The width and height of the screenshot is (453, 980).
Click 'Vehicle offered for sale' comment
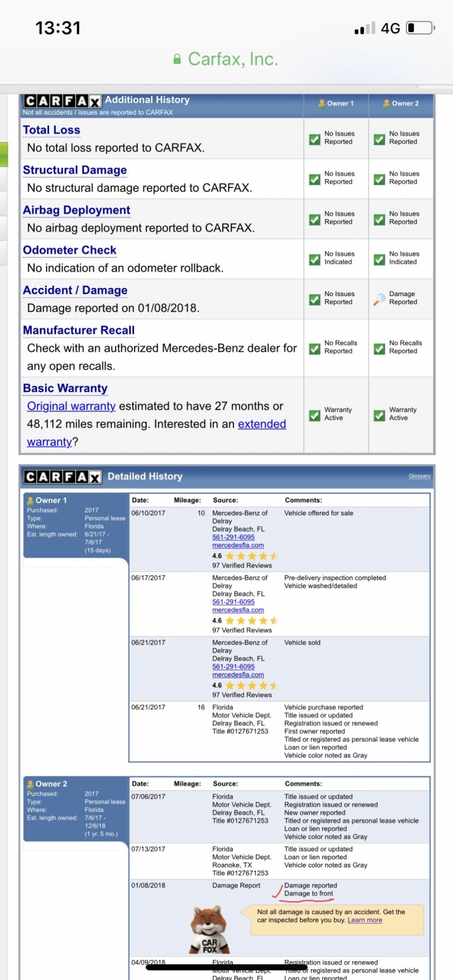319,513
